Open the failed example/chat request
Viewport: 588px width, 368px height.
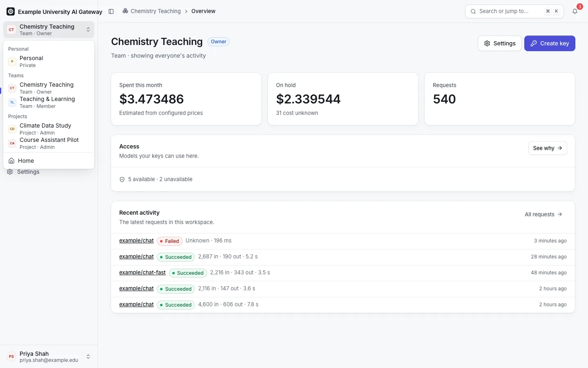coord(136,241)
